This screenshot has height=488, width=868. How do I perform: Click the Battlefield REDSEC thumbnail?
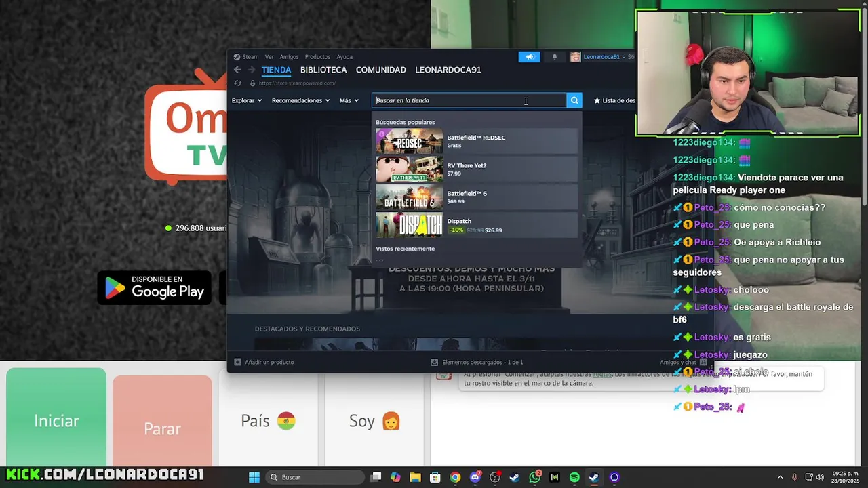(410, 141)
